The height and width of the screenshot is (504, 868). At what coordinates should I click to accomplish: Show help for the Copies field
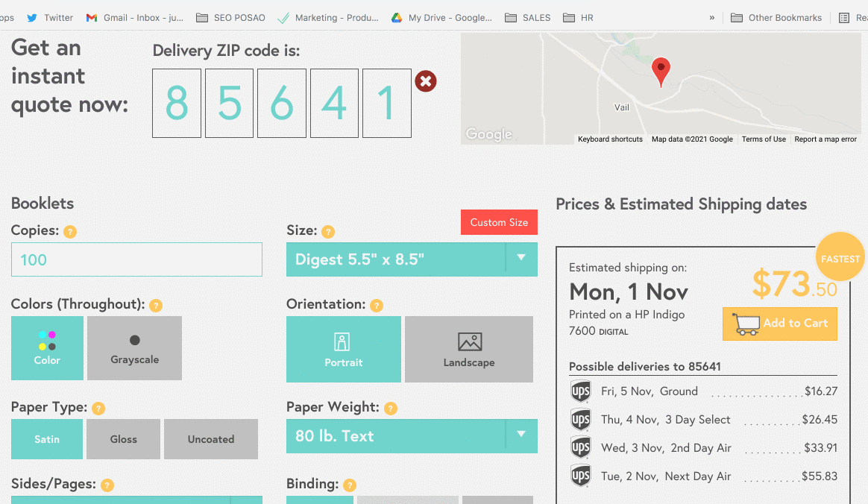tap(70, 232)
